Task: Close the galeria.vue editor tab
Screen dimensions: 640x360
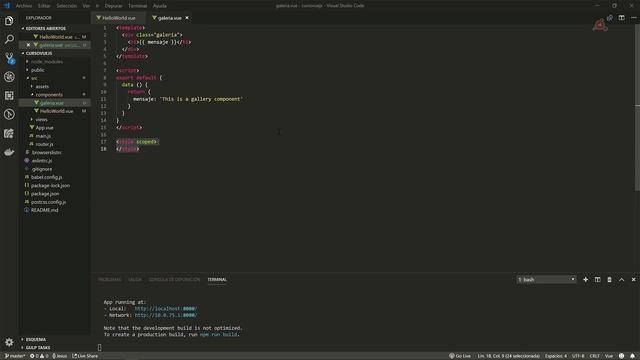Action: pyautogui.click(x=187, y=18)
